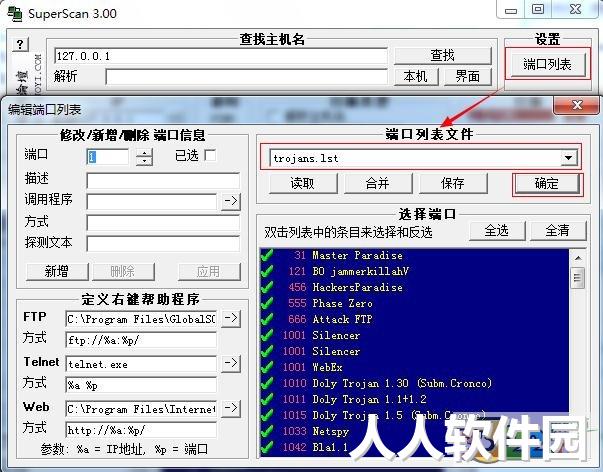Select the 1011 Doly Trojan 1.1+1.2 entry
The width and height of the screenshot is (603, 472).
point(414,399)
